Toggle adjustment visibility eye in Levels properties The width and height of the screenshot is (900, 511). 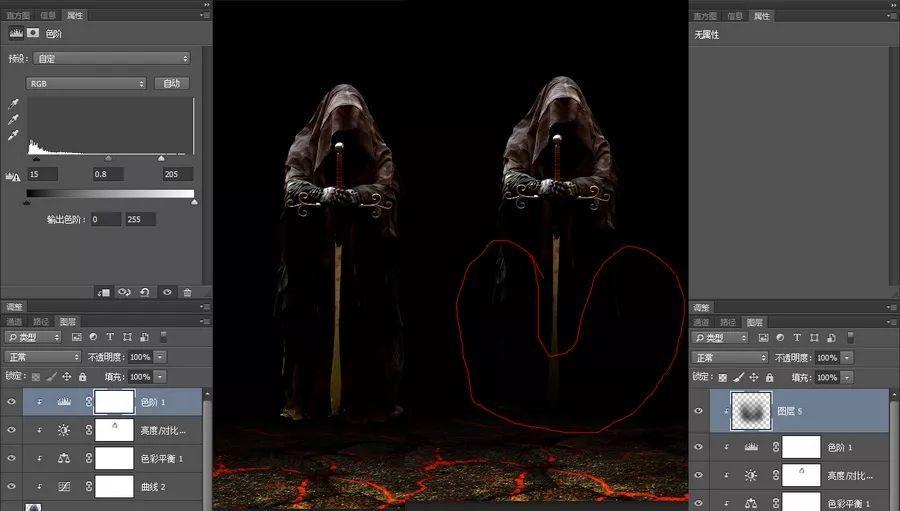click(x=167, y=292)
